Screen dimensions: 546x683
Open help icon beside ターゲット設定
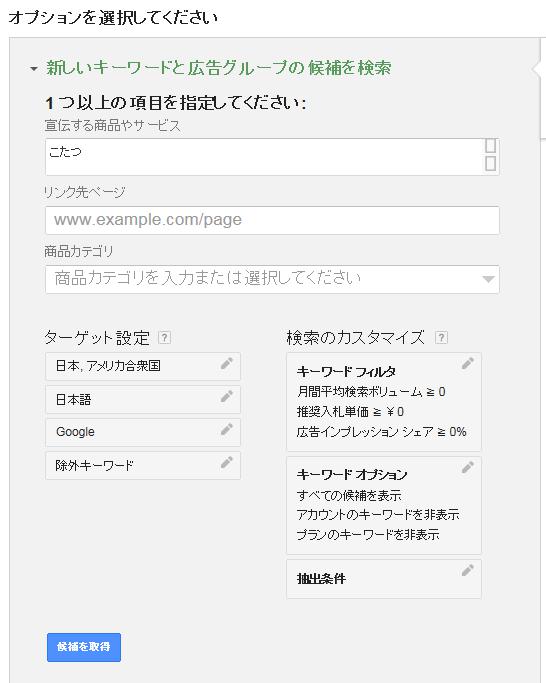[164, 338]
